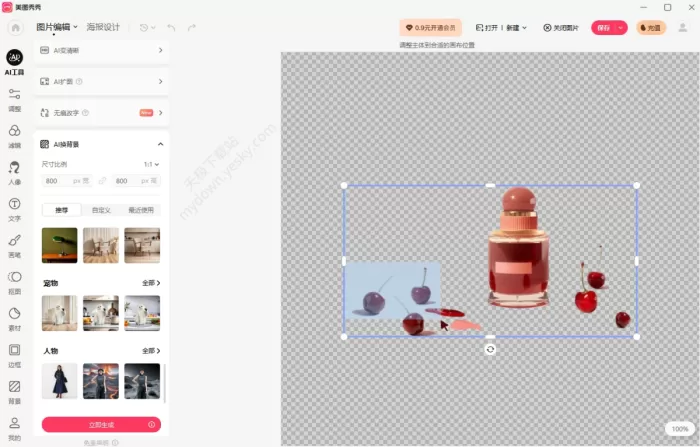
Task: Open the 滤镜 filter tool
Action: click(x=14, y=136)
